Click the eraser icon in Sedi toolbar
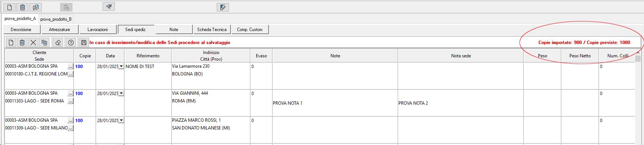This screenshot has width=644, height=145. pyautogui.click(x=58, y=43)
